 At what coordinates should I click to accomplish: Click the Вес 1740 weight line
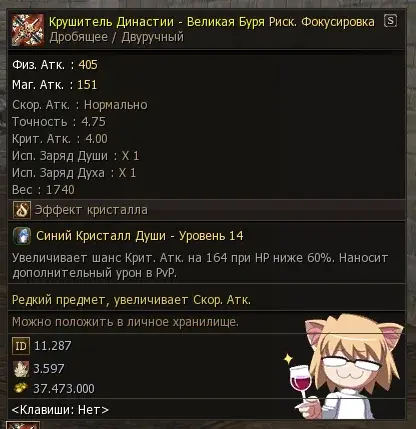click(43, 190)
